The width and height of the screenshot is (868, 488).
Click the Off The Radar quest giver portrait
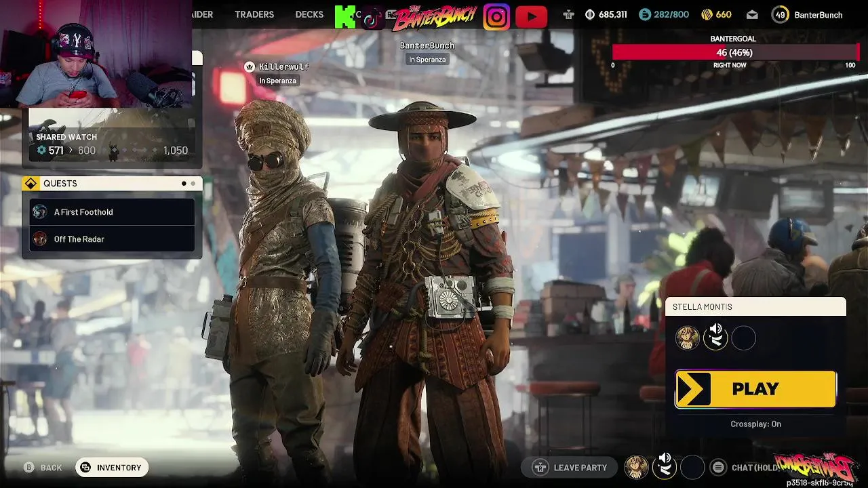coord(40,239)
